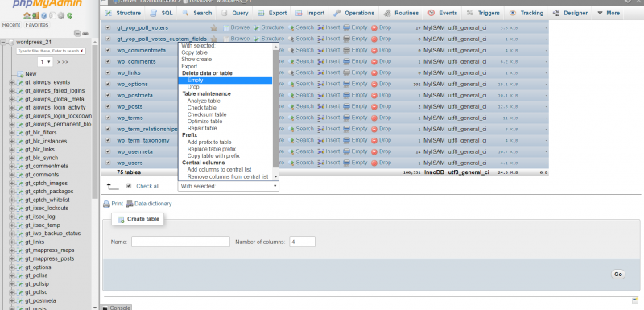Image resolution: width=644 pixels, height=310 pixels.
Task: Expand the gt_links tree node
Action: coord(11,242)
